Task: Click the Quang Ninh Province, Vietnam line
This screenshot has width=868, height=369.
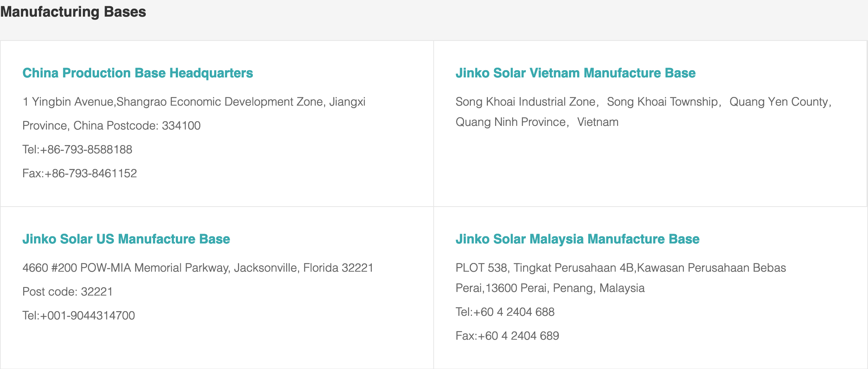Action: (537, 122)
